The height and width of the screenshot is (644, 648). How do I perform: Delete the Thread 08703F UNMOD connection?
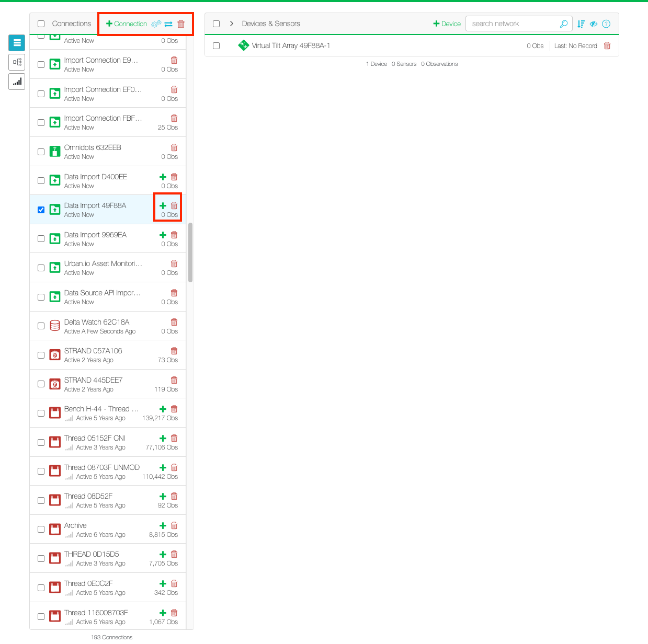[174, 467]
